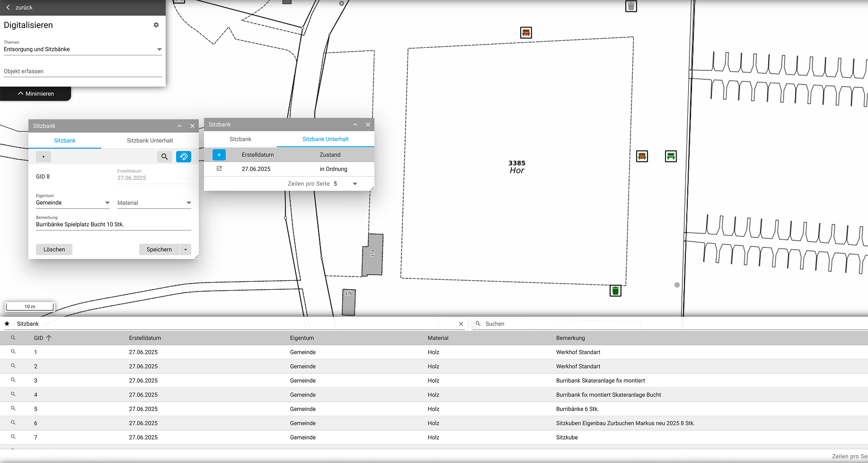
Task: Open the Speichern split-button arrow
Action: (x=185, y=250)
